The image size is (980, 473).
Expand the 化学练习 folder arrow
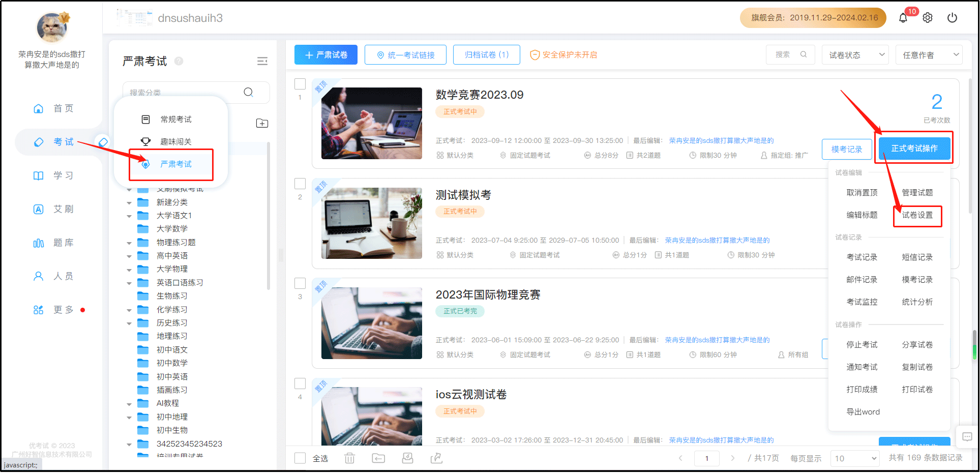click(x=129, y=310)
